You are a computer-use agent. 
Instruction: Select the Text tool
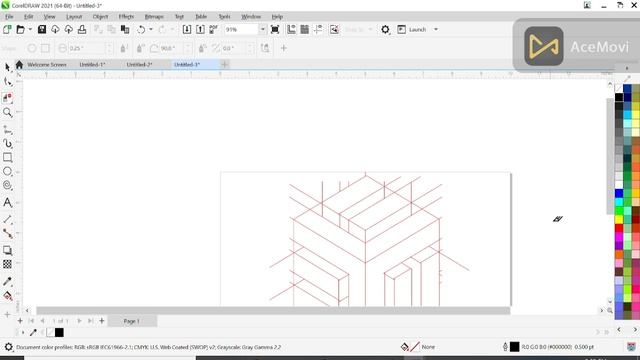point(7,202)
